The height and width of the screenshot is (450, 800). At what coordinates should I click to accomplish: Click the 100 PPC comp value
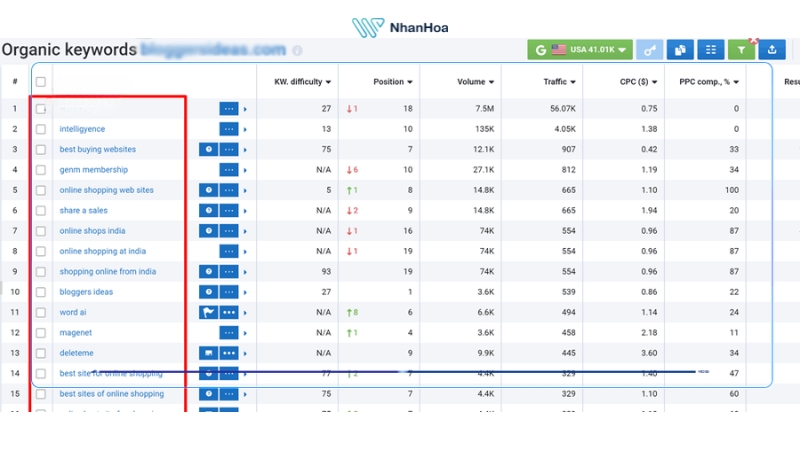(x=732, y=190)
